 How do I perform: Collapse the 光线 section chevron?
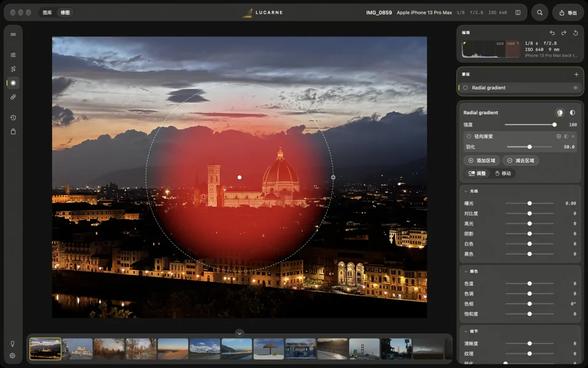[x=466, y=191]
